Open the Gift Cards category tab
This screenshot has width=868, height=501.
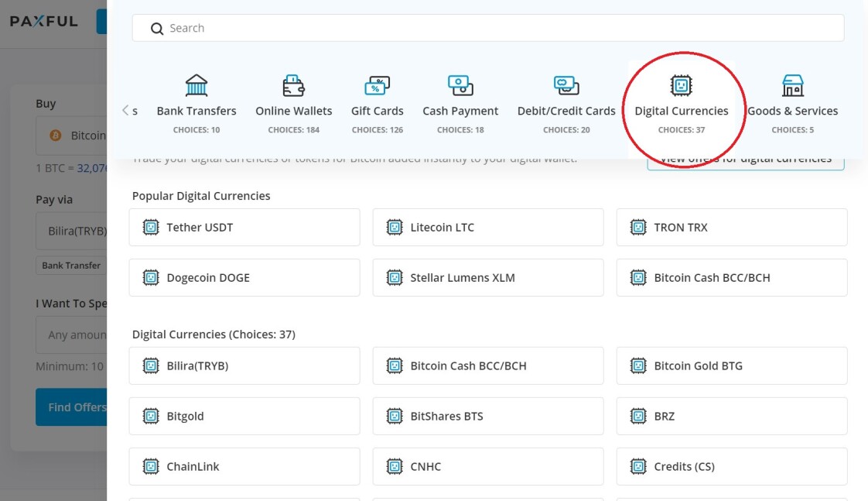[377, 105]
